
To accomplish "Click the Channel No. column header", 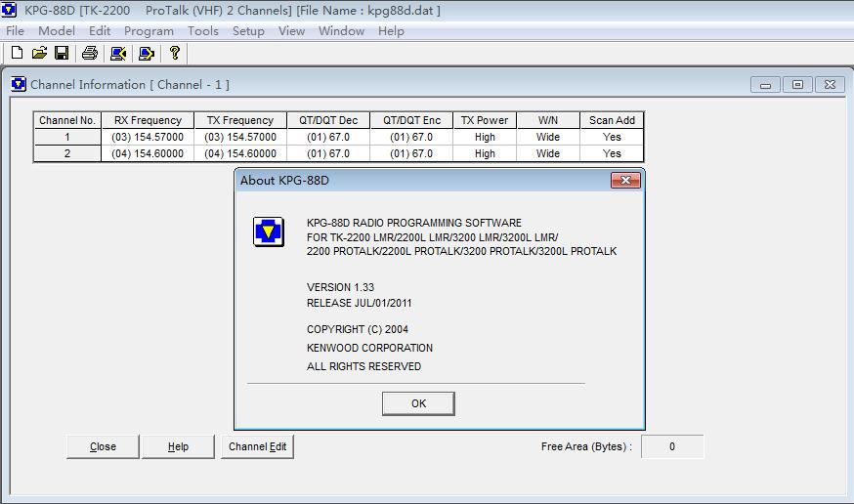I will coord(67,120).
